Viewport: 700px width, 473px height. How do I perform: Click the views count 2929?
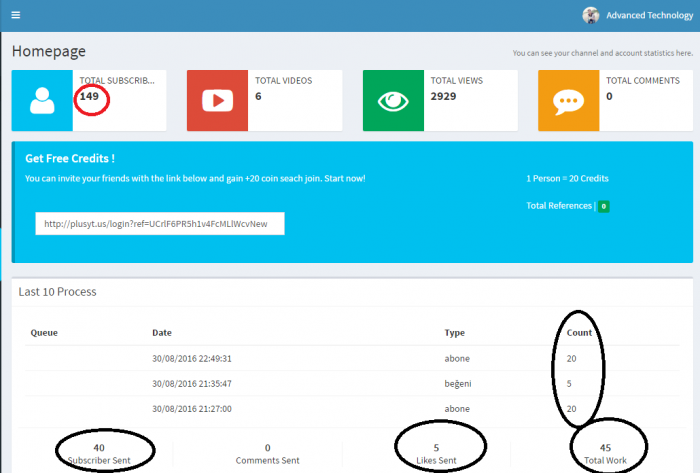(443, 96)
